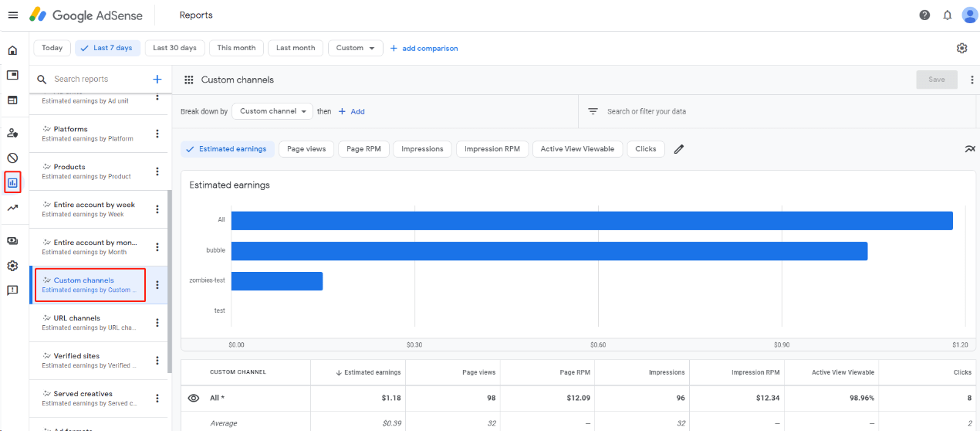Click the grid icon beside Custom channels title

click(x=189, y=80)
